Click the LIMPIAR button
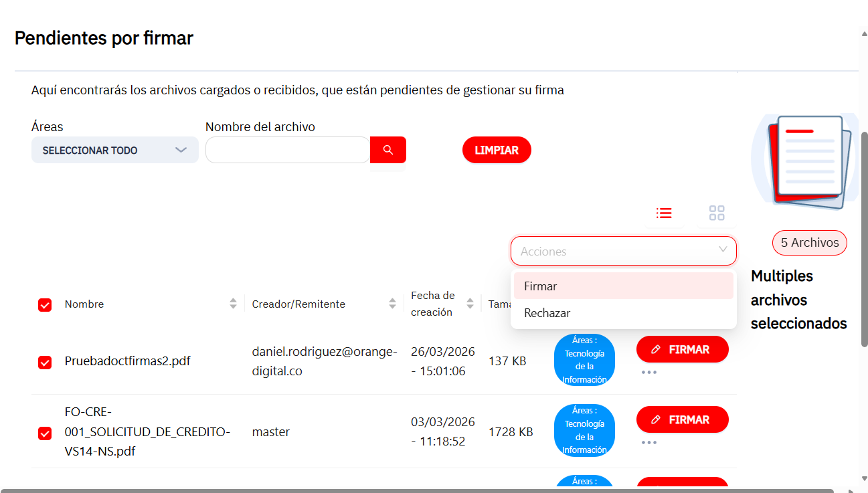 pos(497,150)
